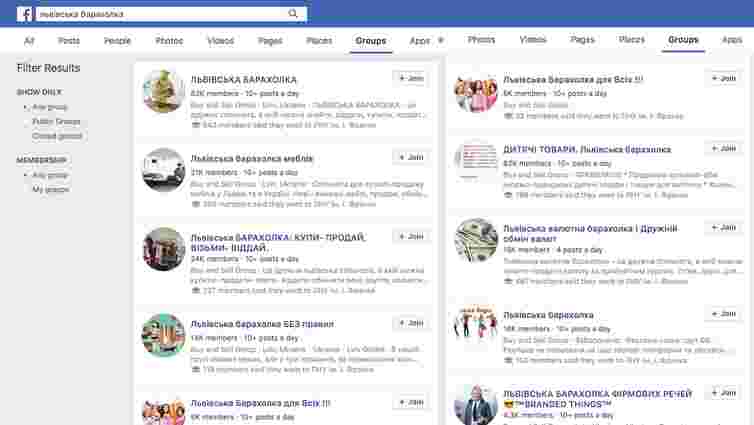The width and height of the screenshot is (754, 425).
Task: Open the ЛЬВІВСЬКА БАРАХОЛКА ФІРМОВИХ РЕЧЕЙ group link
Action: 598,394
